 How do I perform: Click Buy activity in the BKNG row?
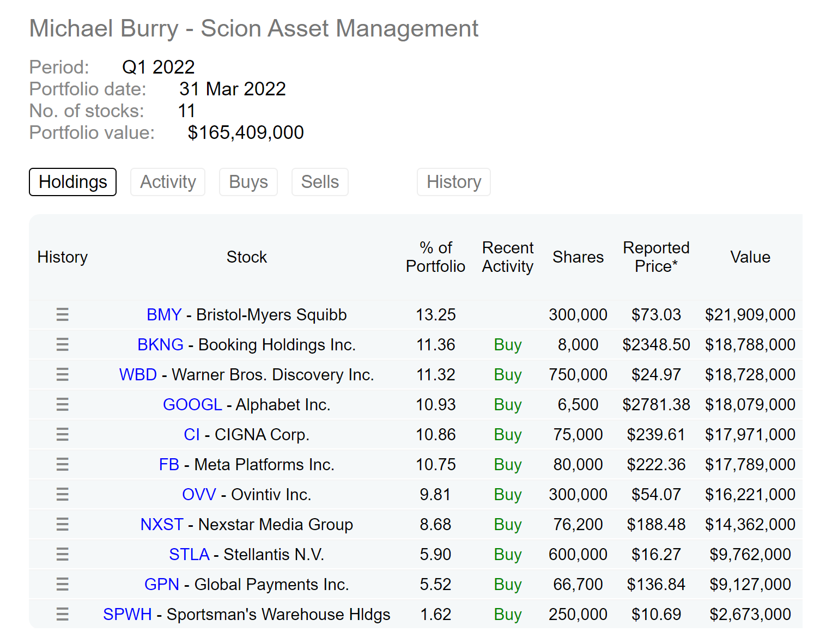(508, 345)
